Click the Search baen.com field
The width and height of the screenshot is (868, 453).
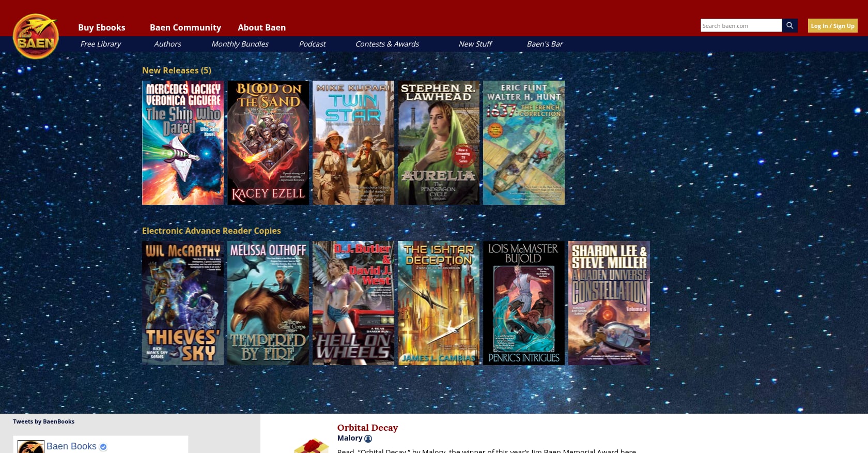click(x=741, y=25)
